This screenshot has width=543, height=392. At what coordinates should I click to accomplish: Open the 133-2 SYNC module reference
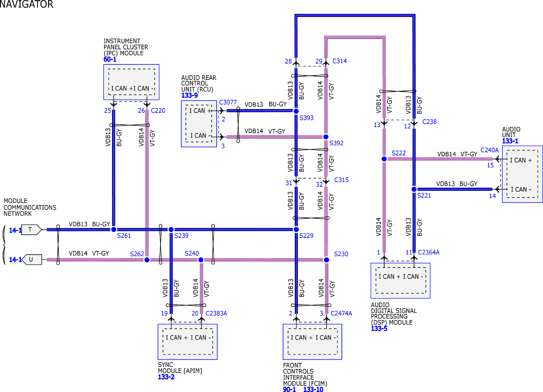[x=166, y=377]
